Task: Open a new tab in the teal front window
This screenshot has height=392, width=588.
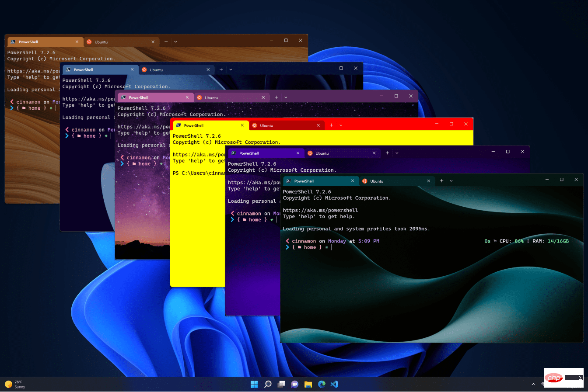Action: click(x=441, y=181)
